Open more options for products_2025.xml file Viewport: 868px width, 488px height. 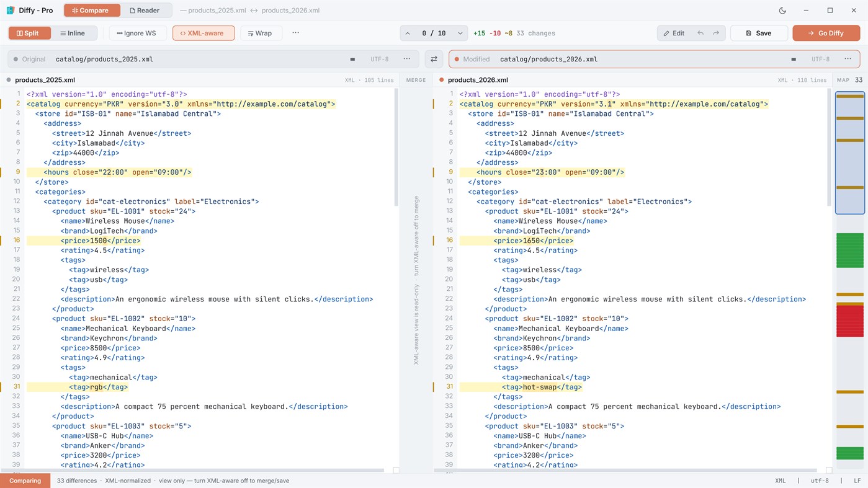pyautogui.click(x=406, y=59)
